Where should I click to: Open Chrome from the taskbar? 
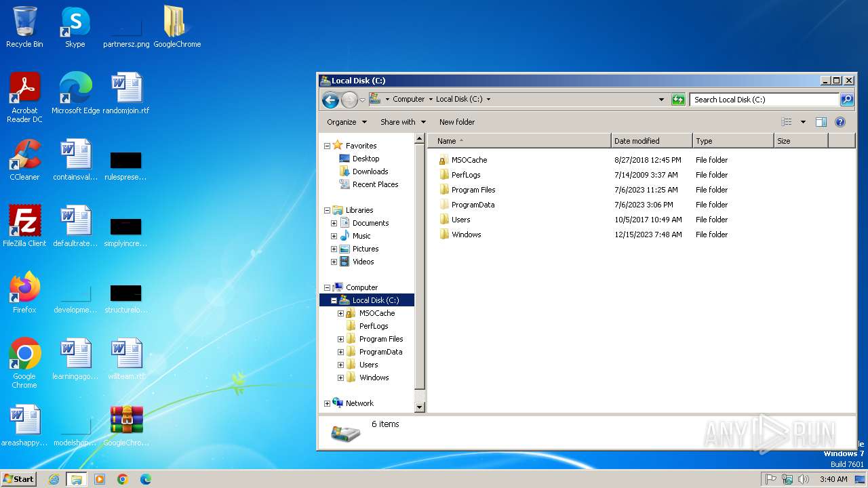(x=123, y=479)
